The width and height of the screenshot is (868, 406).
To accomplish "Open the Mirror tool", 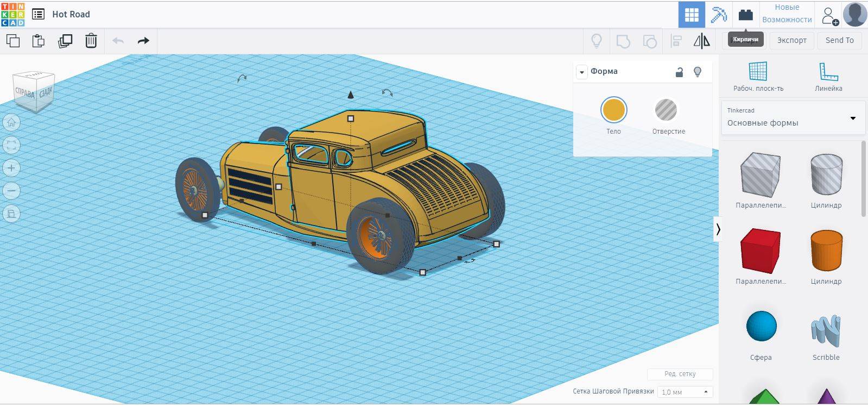I will [701, 41].
